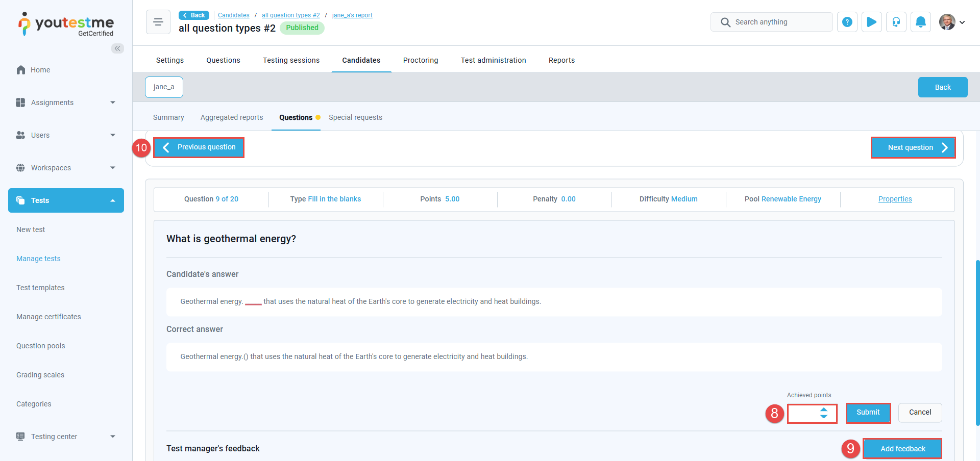980x461 pixels.
Task: Click the Home house icon
Action: 21,70
